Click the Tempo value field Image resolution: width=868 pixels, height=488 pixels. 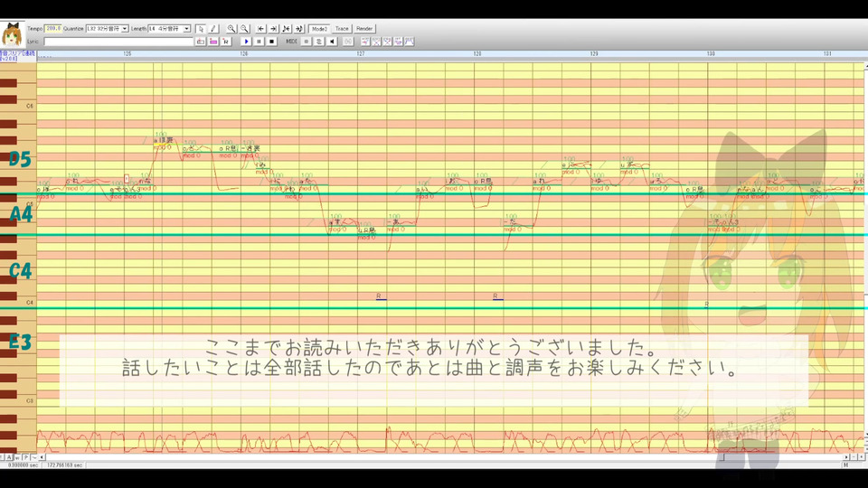(x=53, y=28)
